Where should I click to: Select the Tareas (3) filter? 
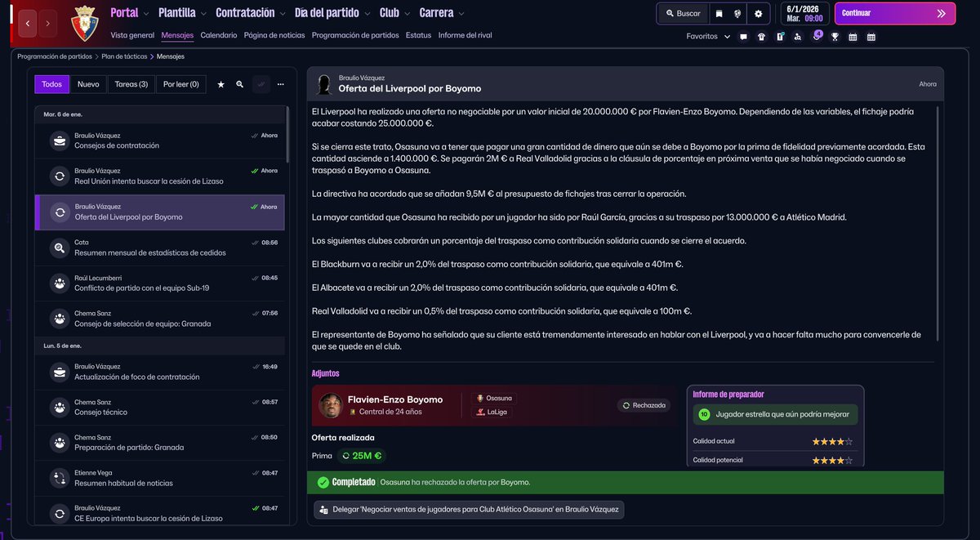(131, 84)
